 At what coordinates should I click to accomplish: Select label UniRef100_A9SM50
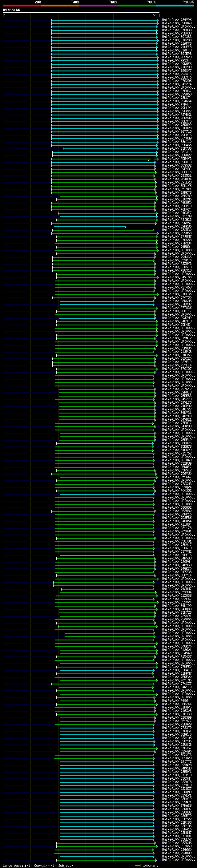(177, 233)
